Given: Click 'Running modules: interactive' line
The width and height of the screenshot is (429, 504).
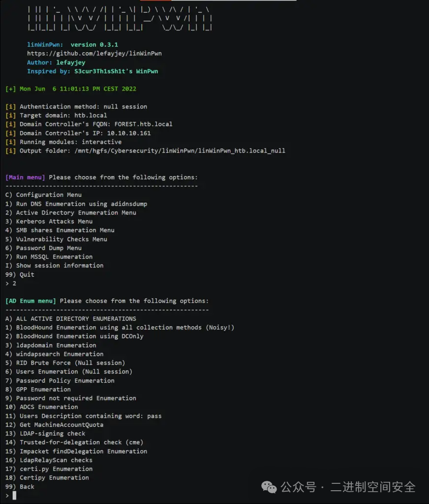Looking at the screenshot, I should pos(63,142).
